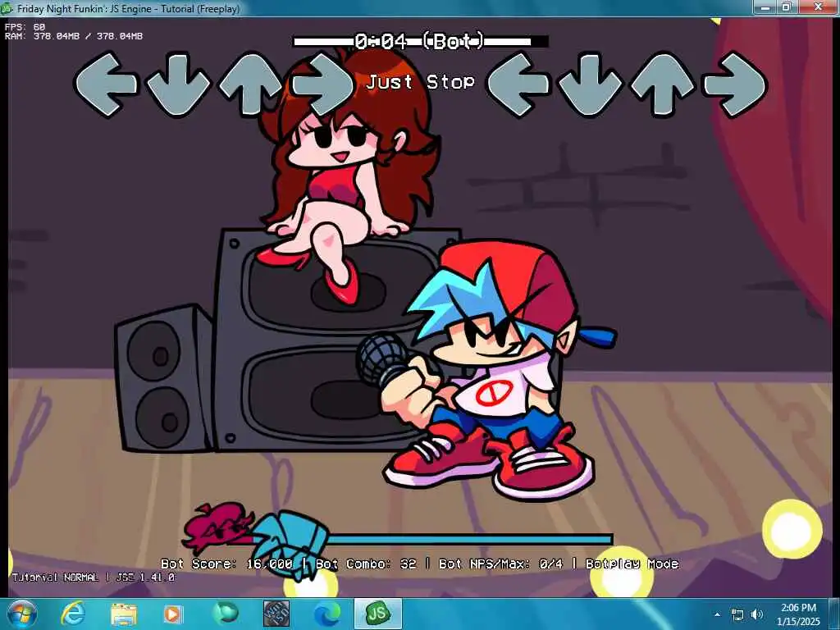Minimize the JS Engine window
The height and width of the screenshot is (630, 840).
(x=765, y=7)
